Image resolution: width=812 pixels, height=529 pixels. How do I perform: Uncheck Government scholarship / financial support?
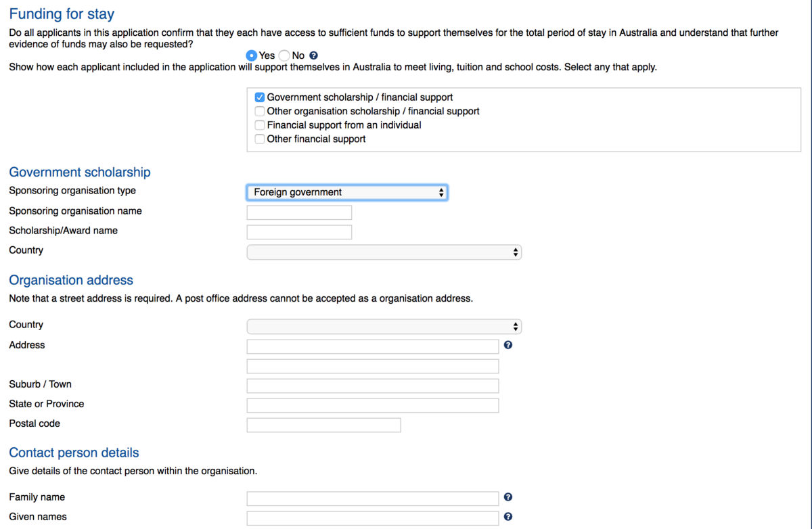click(260, 97)
